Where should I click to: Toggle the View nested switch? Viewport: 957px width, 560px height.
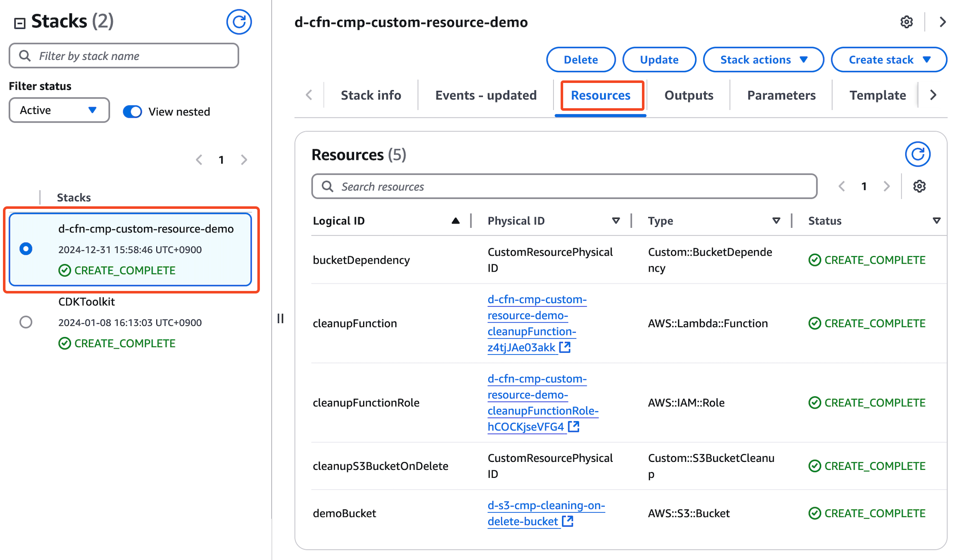coord(133,112)
